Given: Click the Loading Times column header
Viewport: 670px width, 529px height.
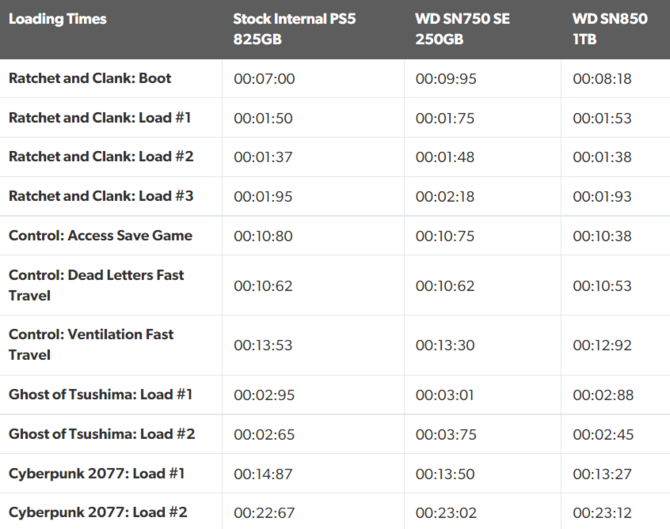Looking at the screenshot, I should point(58,19).
